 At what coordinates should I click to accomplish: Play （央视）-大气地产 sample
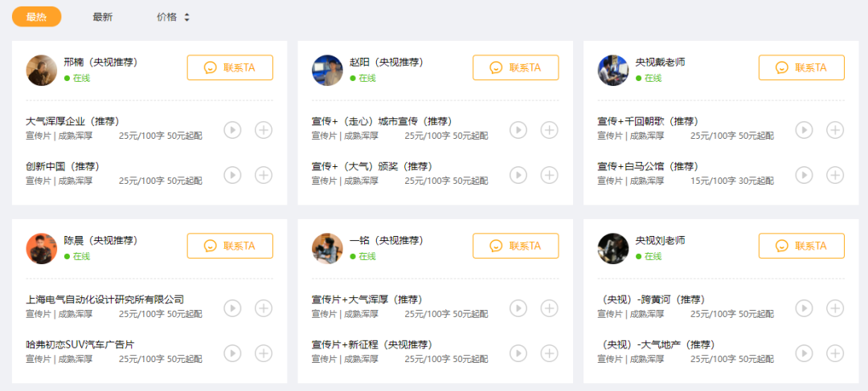coord(804,352)
